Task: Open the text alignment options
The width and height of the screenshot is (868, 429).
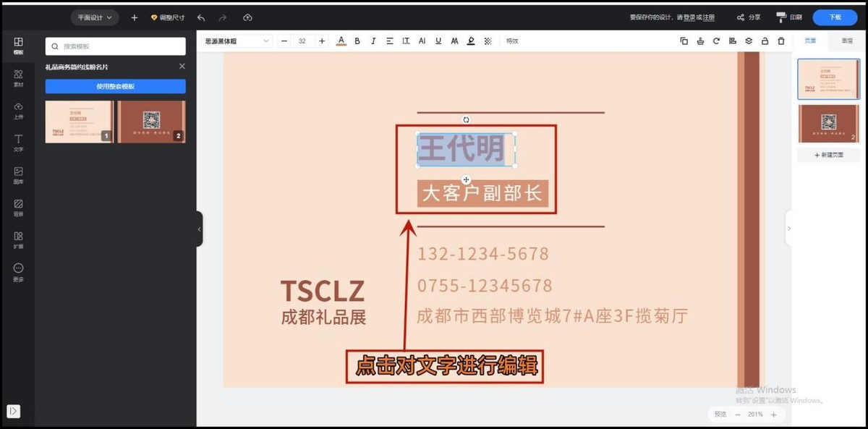Action: click(390, 41)
